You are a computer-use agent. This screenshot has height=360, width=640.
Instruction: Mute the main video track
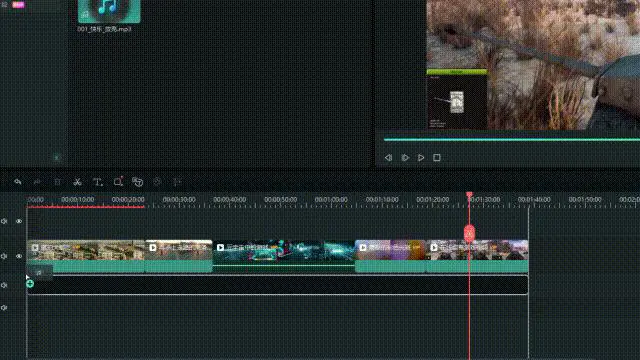coord(4,256)
